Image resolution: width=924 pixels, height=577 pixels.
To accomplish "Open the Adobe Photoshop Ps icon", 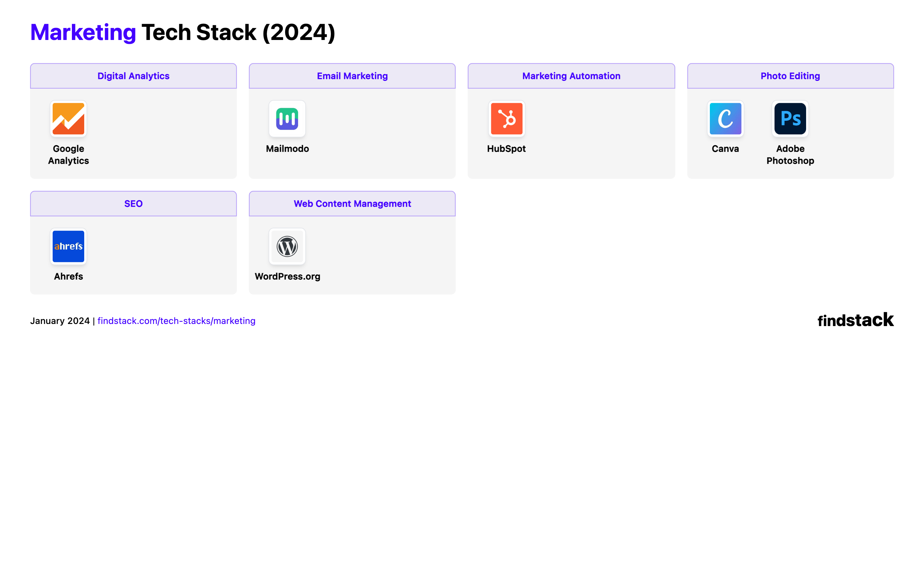I will pos(790,119).
